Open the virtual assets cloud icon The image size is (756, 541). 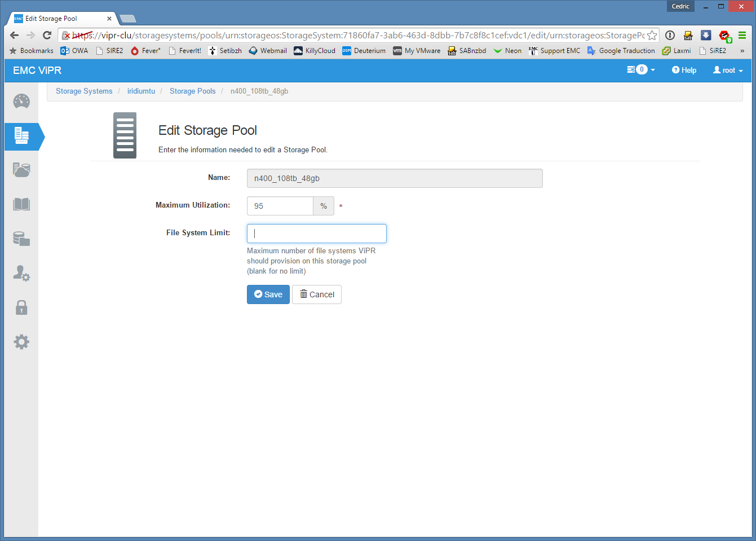coord(21,170)
